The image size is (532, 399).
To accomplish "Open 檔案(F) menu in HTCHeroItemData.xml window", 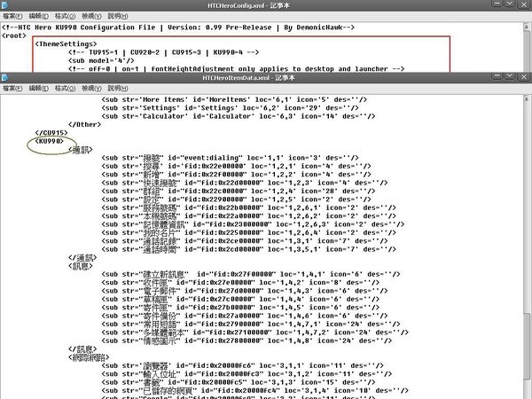I will click(x=12, y=88).
